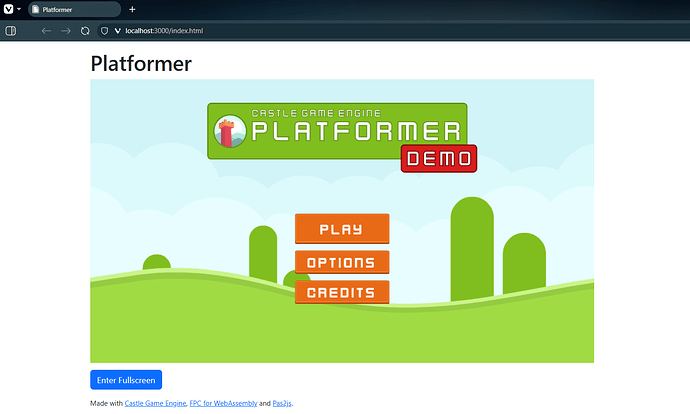Start the game with PLAY button
690x414 pixels.
pyautogui.click(x=342, y=229)
